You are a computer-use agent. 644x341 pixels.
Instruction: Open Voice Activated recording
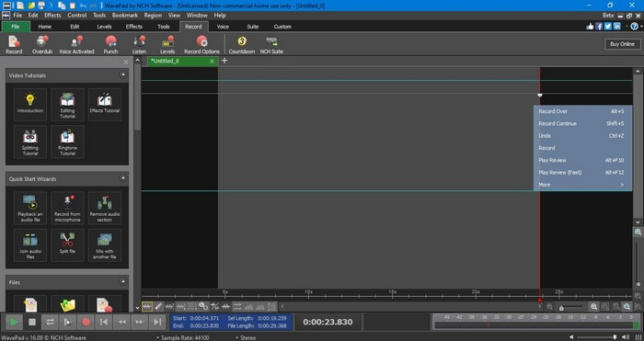76,45
